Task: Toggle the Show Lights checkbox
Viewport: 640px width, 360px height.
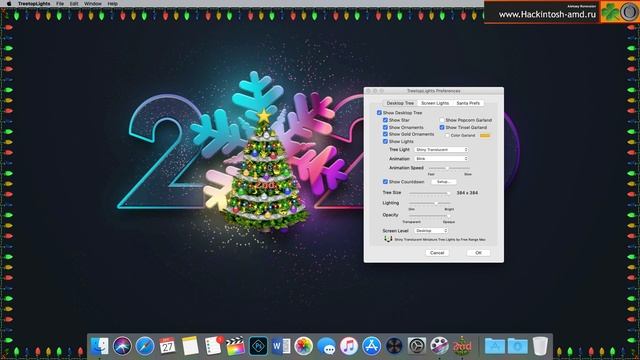Action: (385, 141)
